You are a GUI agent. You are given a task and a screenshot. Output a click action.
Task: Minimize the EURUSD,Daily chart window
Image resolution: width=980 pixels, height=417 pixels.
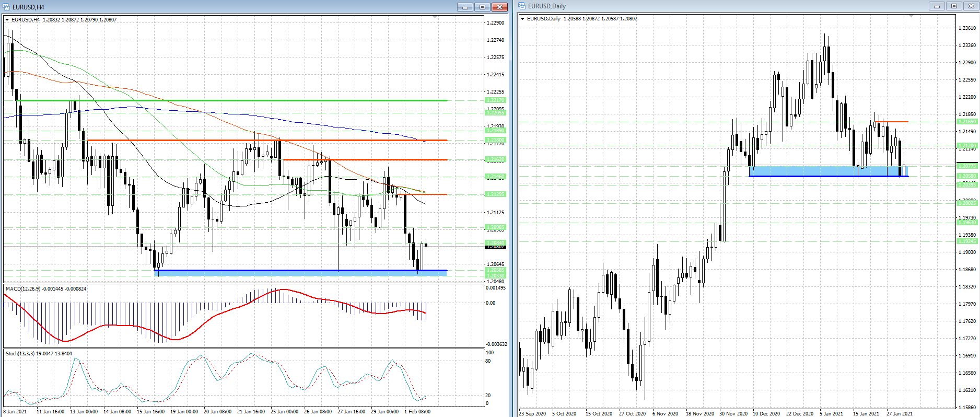click(x=937, y=6)
